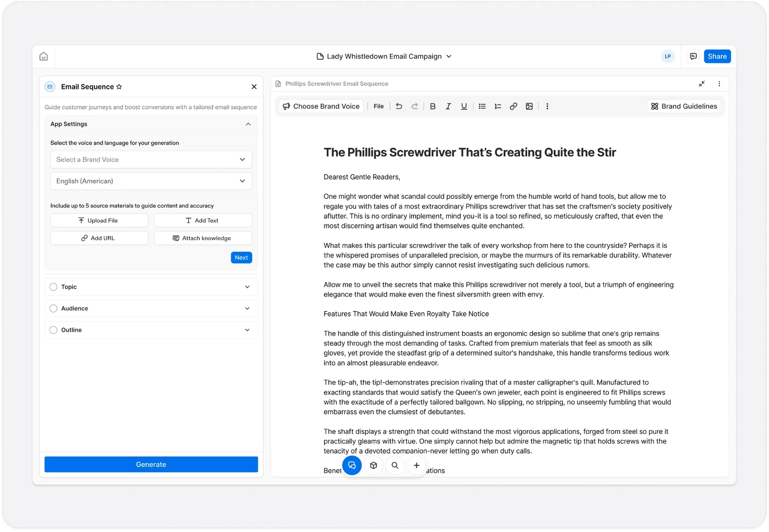Screen dimensions: 769x532
Task: Click Choose Brand Voice
Action: [x=321, y=106]
